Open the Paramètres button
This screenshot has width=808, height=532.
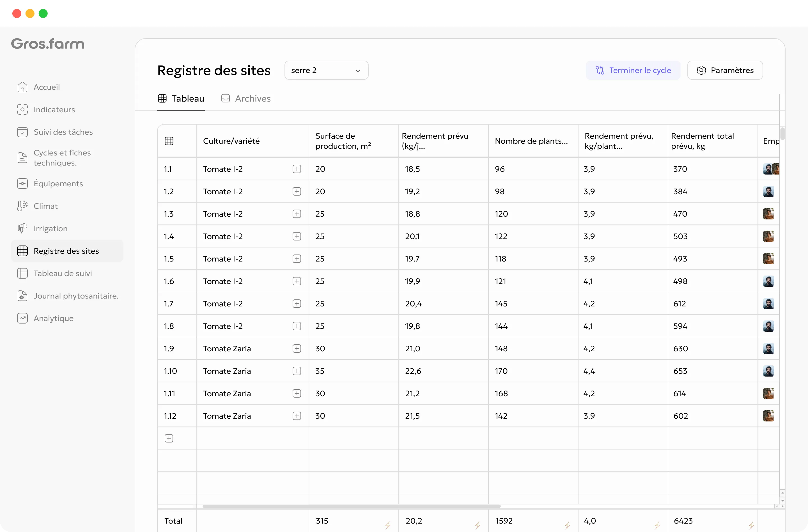pos(725,70)
